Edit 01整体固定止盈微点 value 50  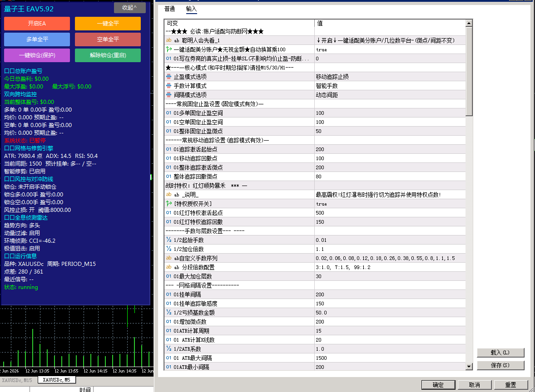coord(390,131)
